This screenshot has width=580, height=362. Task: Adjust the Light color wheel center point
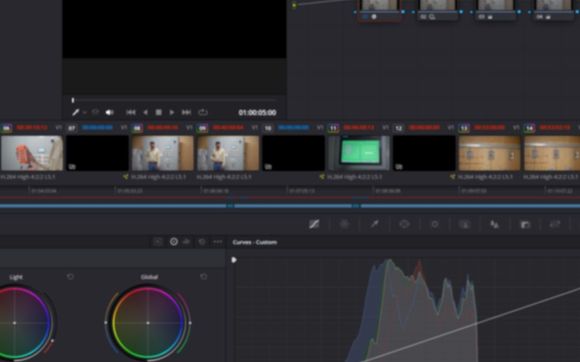tap(14, 323)
